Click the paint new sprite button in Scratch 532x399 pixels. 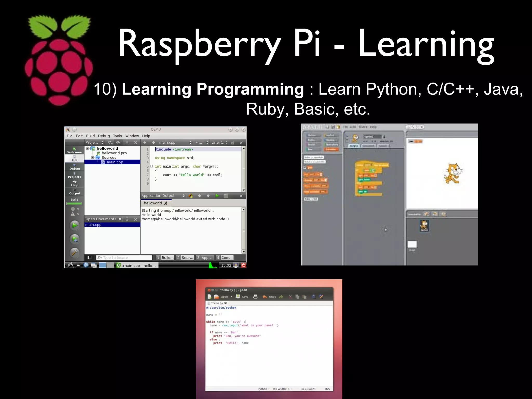tap(426, 214)
